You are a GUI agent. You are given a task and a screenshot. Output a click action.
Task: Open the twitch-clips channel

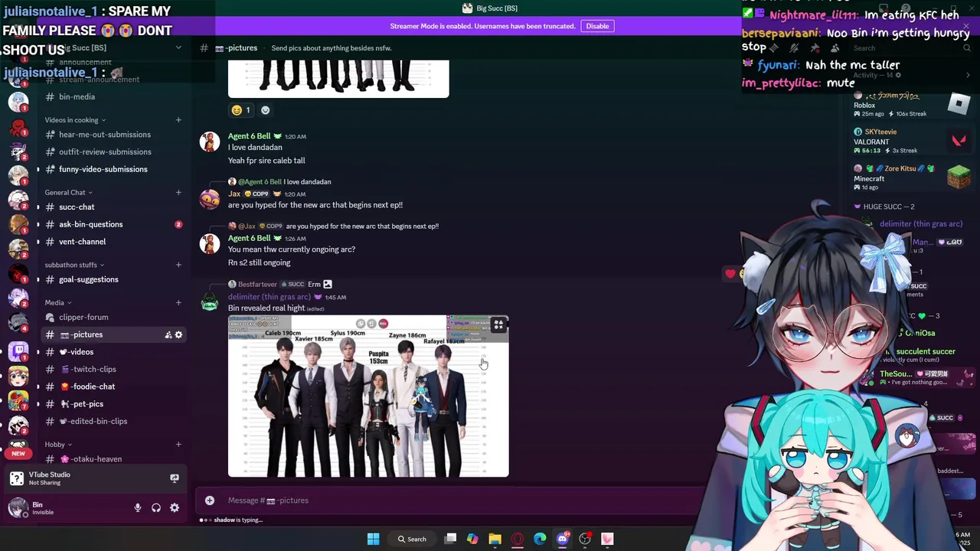[x=113, y=370]
